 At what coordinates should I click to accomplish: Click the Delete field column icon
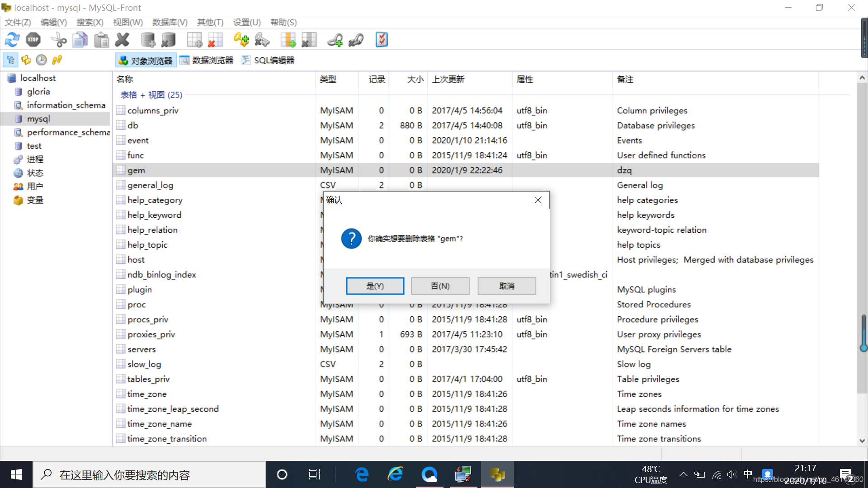(x=309, y=40)
